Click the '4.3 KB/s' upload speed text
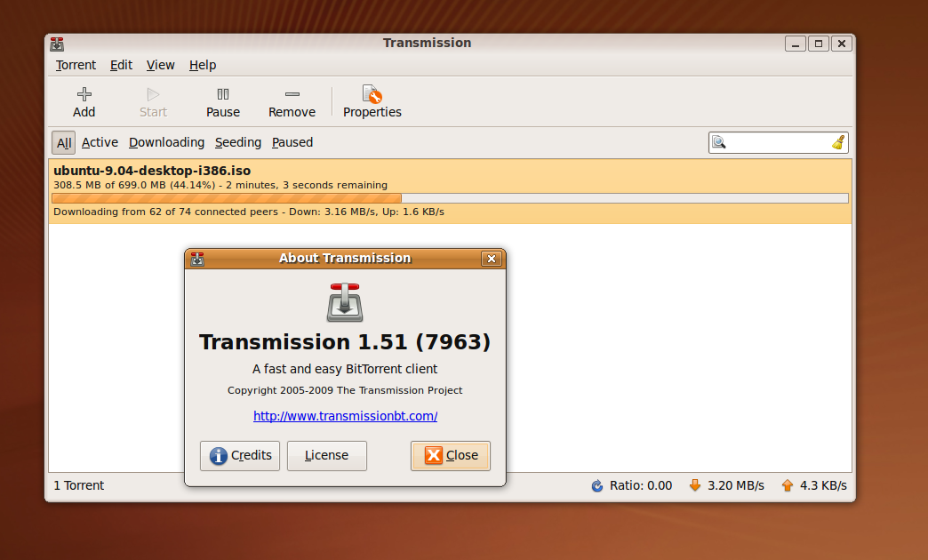 click(x=823, y=485)
